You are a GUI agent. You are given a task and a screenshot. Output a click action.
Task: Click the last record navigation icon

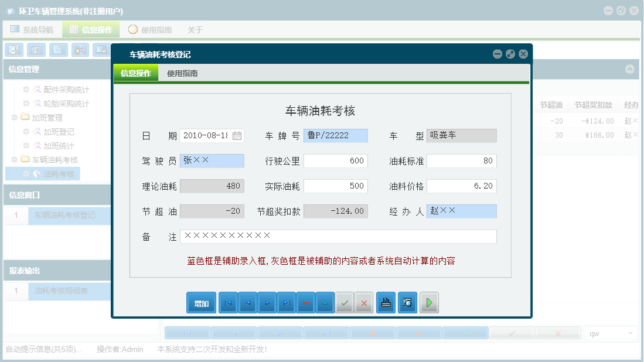287,303
